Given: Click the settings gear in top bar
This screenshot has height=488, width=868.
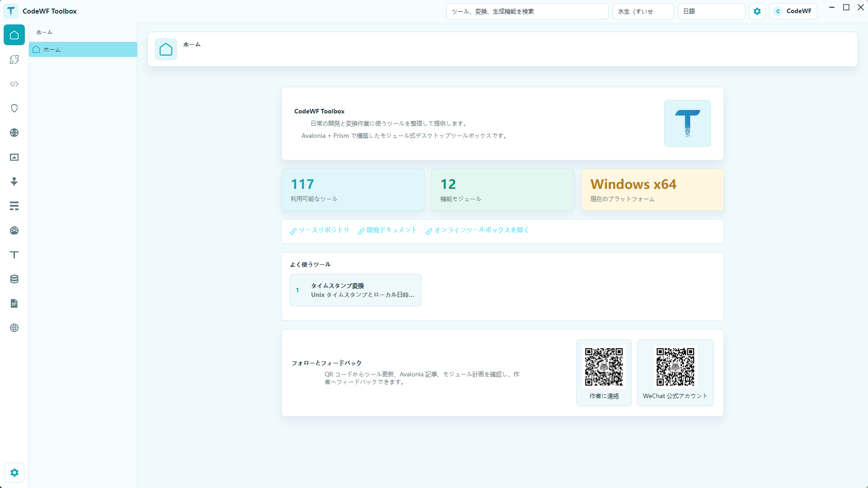Looking at the screenshot, I should click(757, 11).
